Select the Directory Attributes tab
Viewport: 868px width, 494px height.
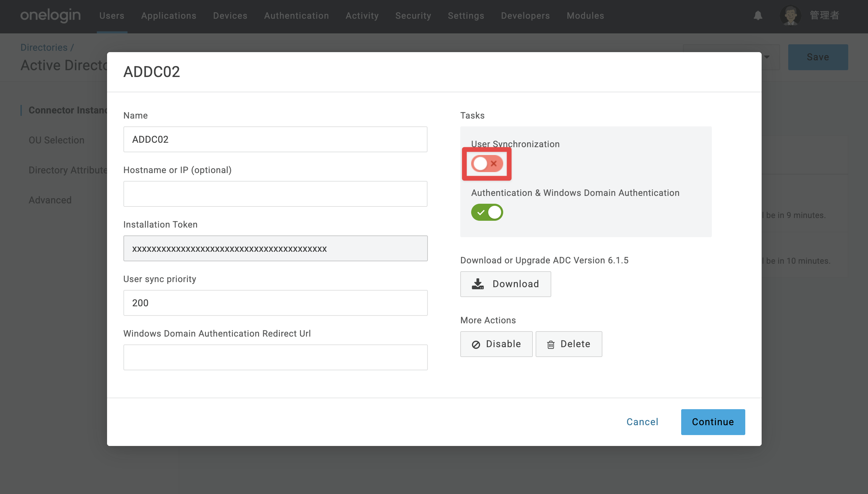(68, 170)
